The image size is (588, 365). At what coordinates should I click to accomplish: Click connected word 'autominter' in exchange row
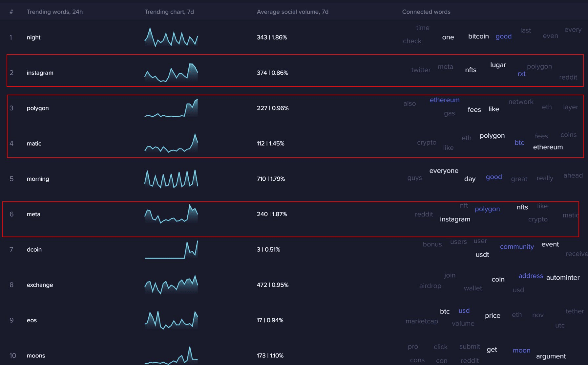(563, 278)
